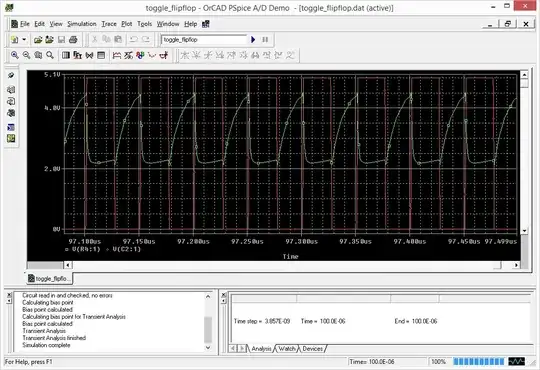Click the Performance Analysis icon
540x370 pixels.
point(89,55)
